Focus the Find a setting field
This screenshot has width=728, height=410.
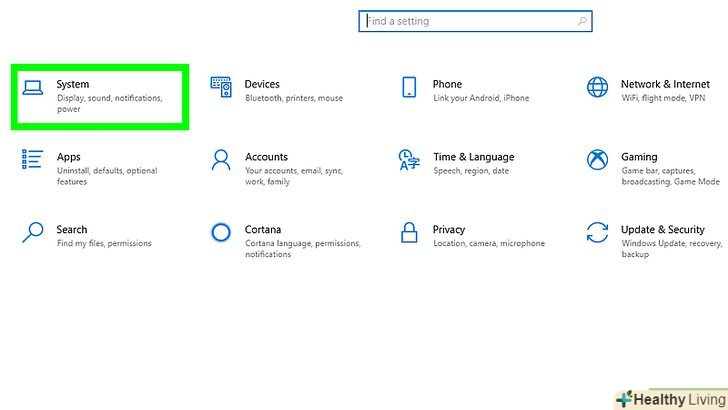(475, 21)
